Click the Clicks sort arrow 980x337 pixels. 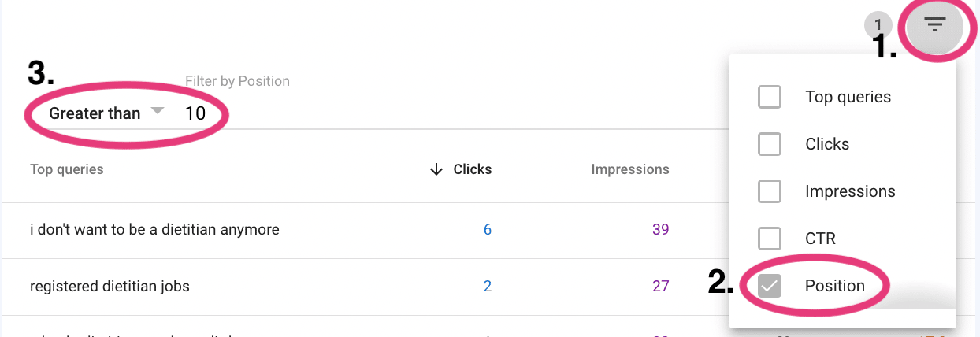(x=436, y=169)
